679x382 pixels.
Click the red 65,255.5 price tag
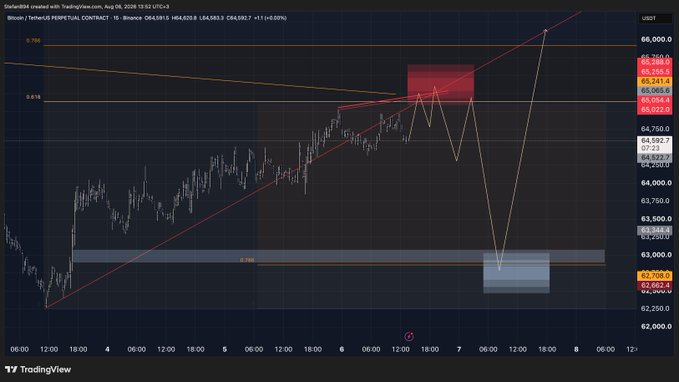(x=655, y=72)
